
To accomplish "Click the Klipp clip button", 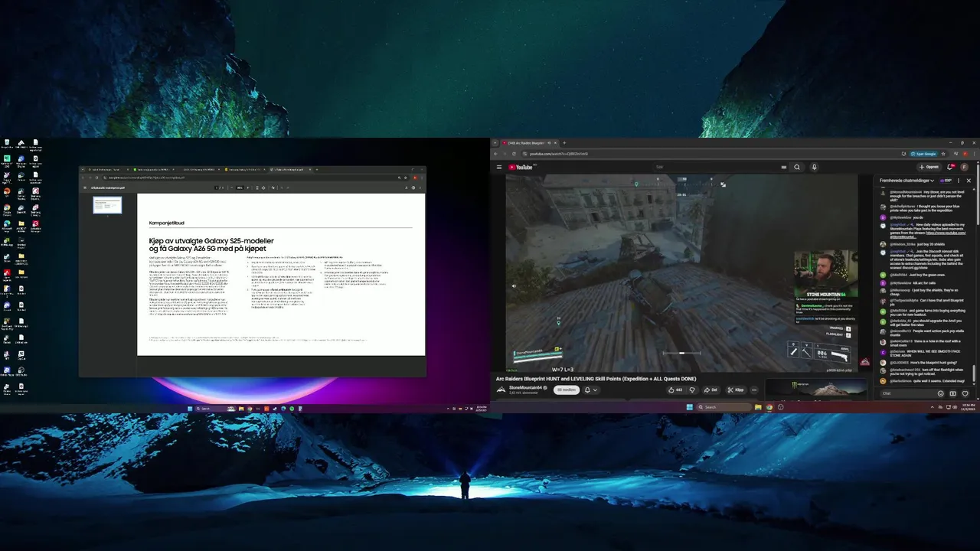I will [x=735, y=390].
